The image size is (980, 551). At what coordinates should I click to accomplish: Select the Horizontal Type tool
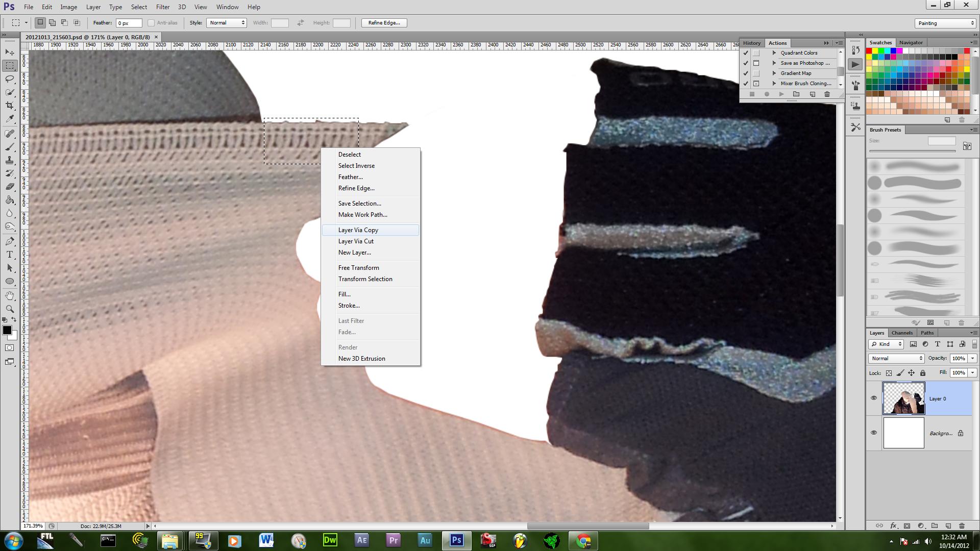(x=10, y=255)
